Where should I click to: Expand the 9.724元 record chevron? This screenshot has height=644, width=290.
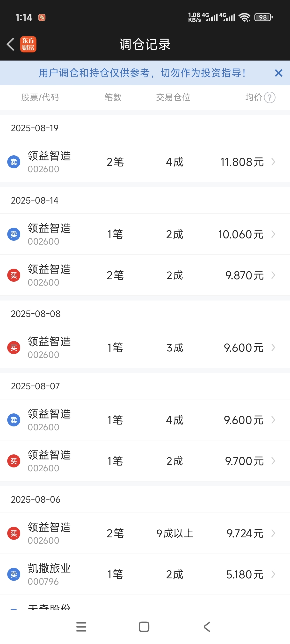(273, 533)
